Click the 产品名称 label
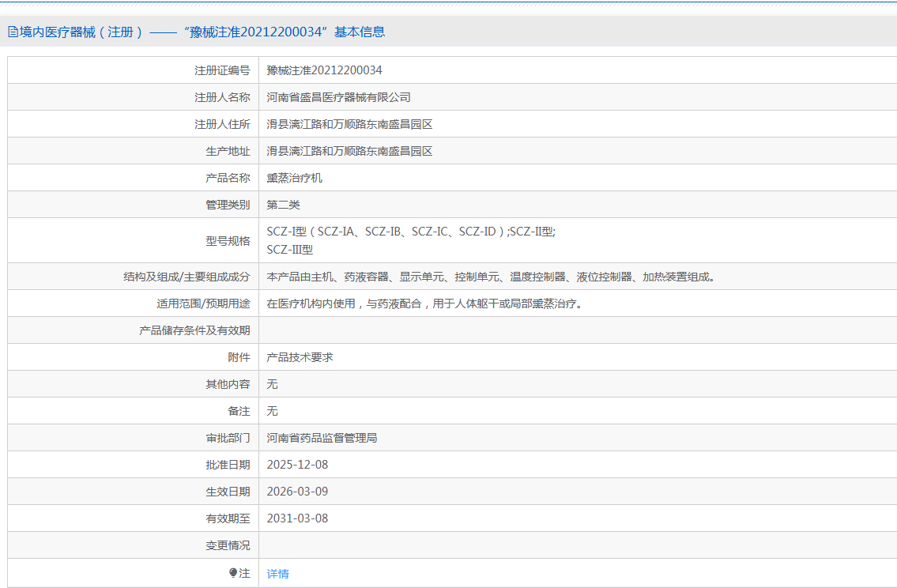897x588 pixels. click(228, 178)
